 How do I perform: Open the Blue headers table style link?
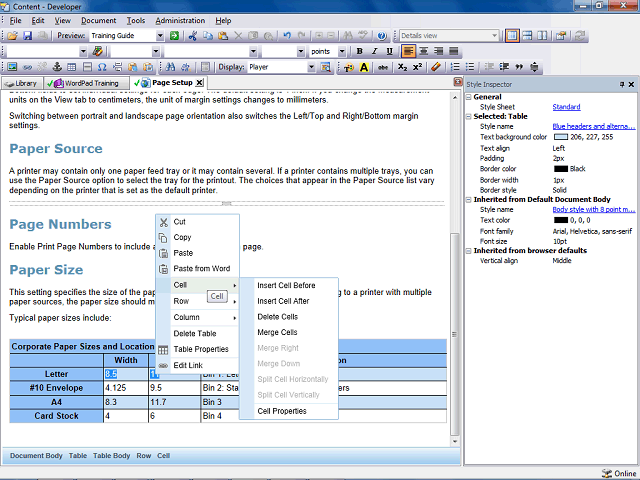tap(593, 127)
